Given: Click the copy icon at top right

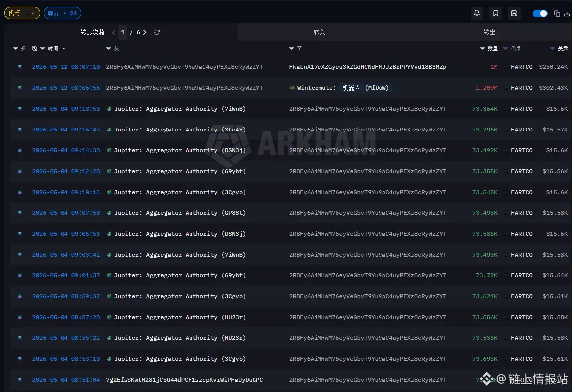Looking at the screenshot, I should pos(557,13).
